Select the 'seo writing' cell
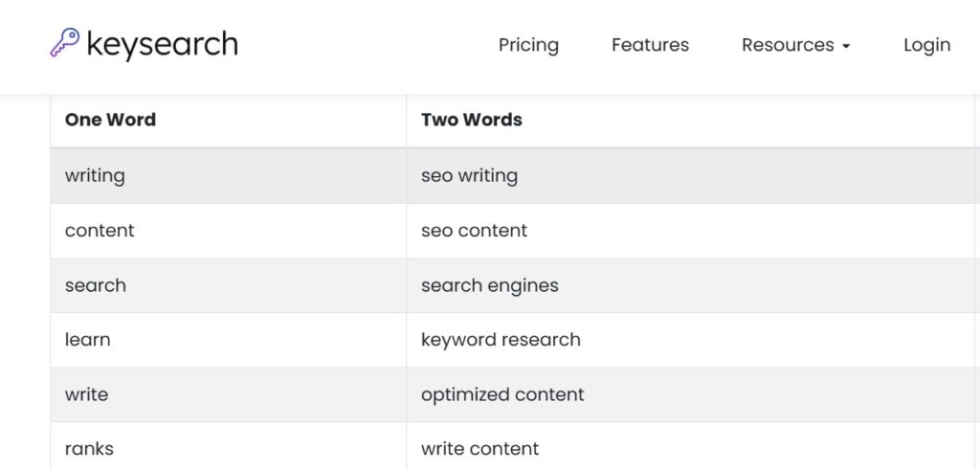The image size is (980, 470). click(690, 175)
